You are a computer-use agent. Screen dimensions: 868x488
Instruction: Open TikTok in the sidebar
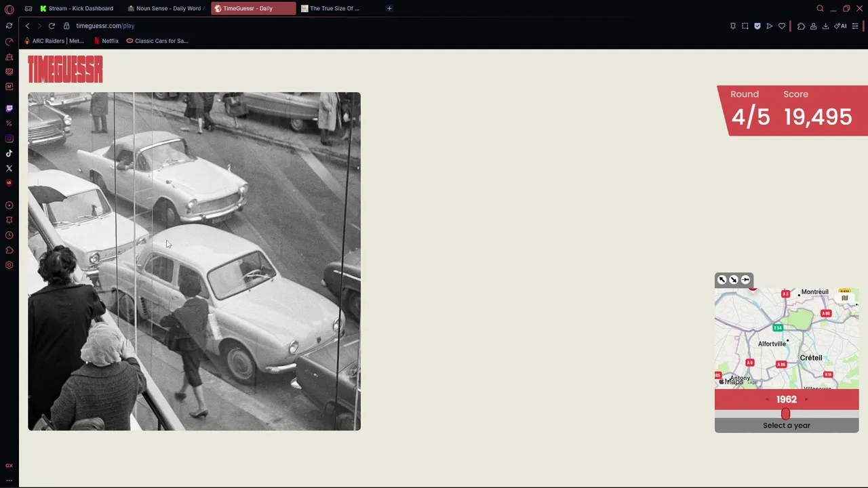(9, 153)
